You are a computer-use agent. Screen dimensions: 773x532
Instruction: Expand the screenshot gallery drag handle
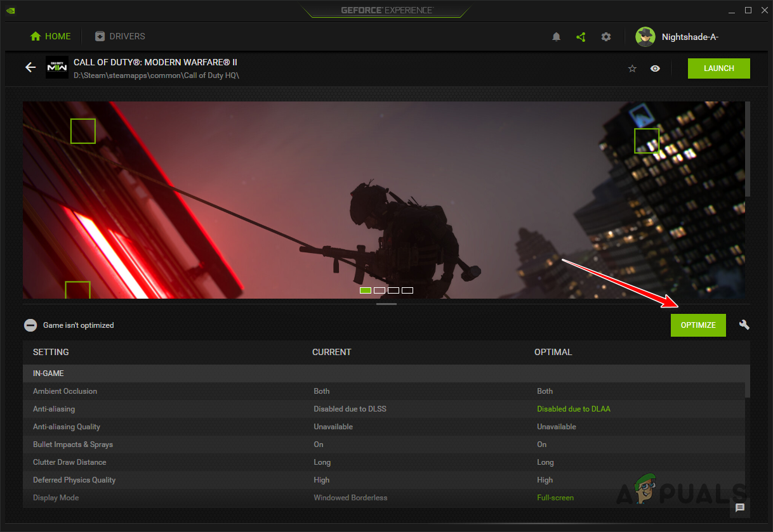386,304
